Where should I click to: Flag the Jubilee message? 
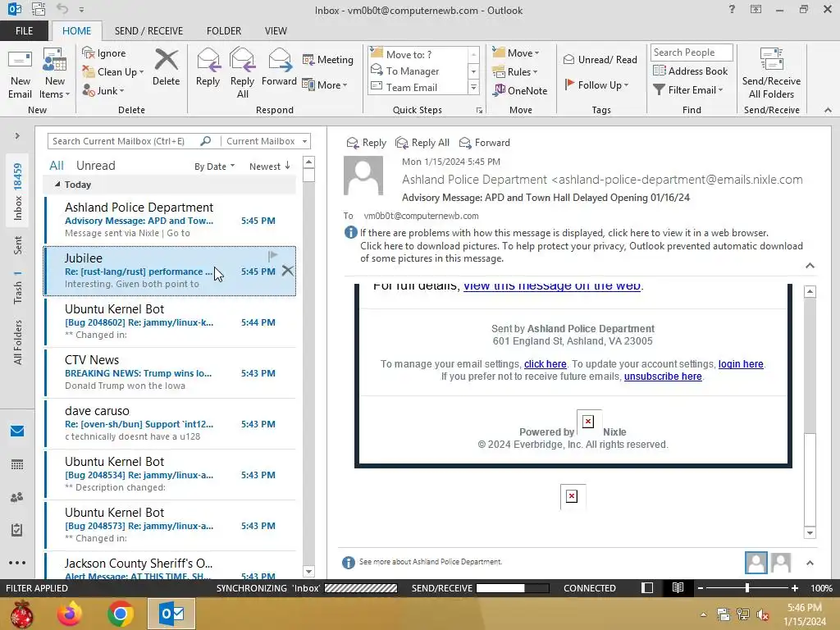[x=272, y=256]
